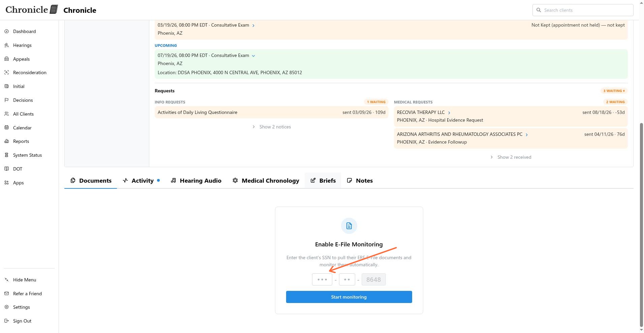Click the Dashboard sidebar icon
Viewport: 644px width, 333px height.
click(6, 31)
